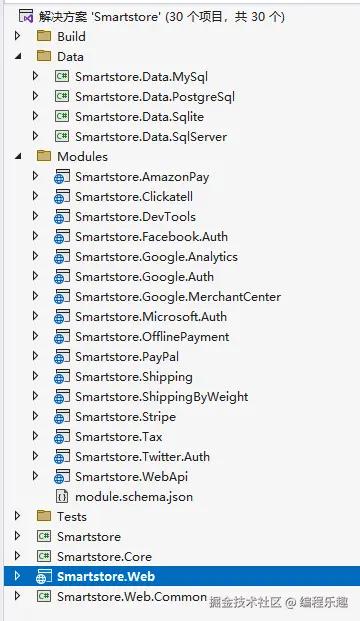Expand the Build folder
The width and height of the screenshot is (360, 621).
17,36
